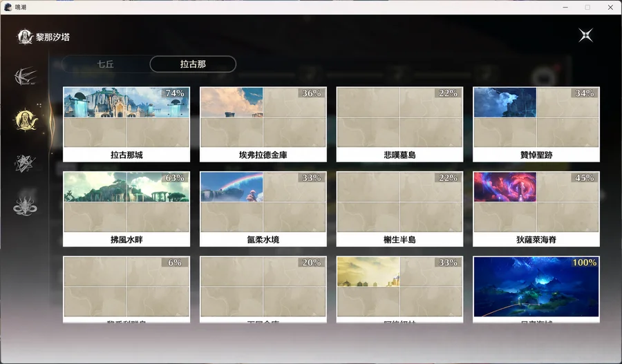Click the 6% progress area card
The height and width of the screenshot is (364, 622).
pyautogui.click(x=126, y=289)
